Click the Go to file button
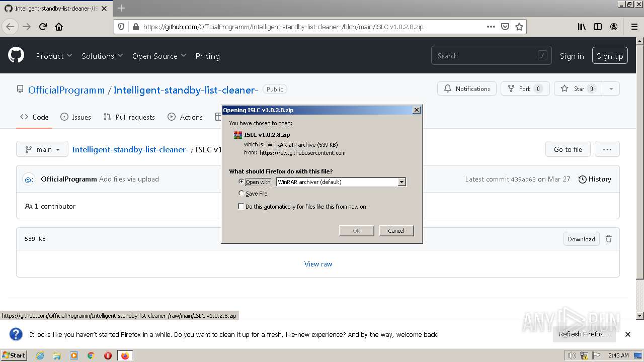This screenshot has height=362, width=644. coord(568,149)
